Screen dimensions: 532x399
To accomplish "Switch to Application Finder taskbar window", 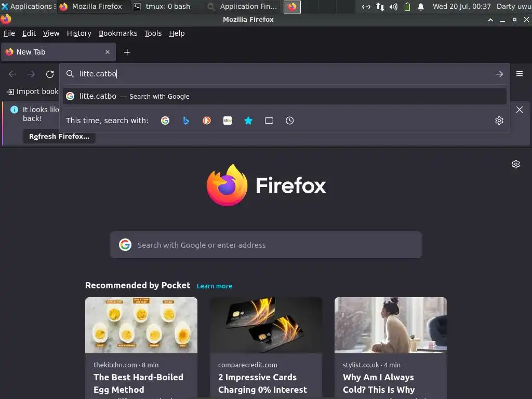I will (243, 6).
